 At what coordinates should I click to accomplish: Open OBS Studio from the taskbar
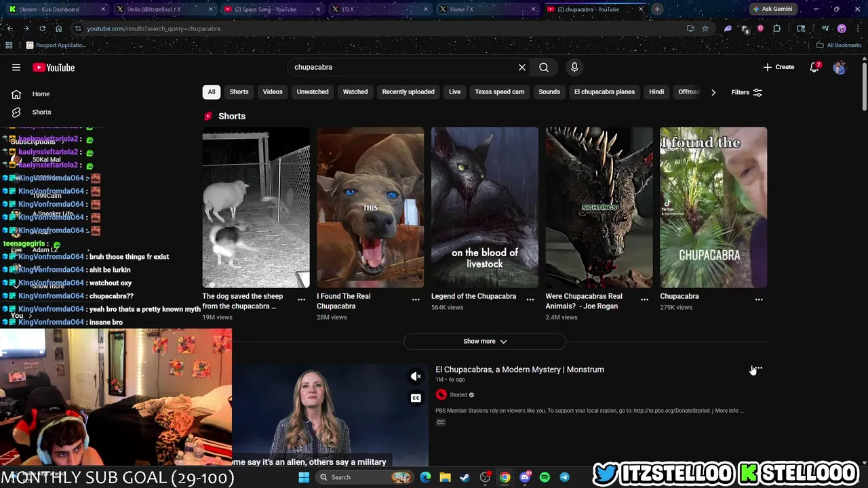pyautogui.click(x=485, y=477)
